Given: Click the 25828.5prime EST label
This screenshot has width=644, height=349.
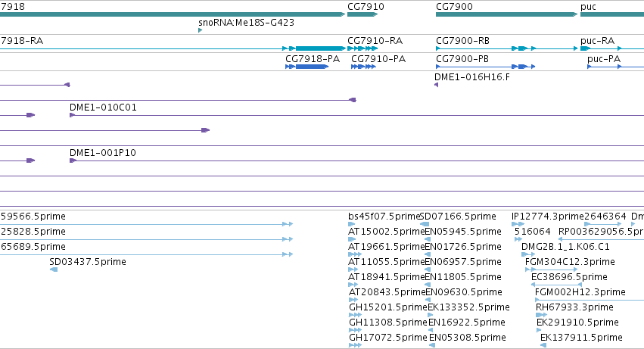Looking at the screenshot, I should point(33,232).
